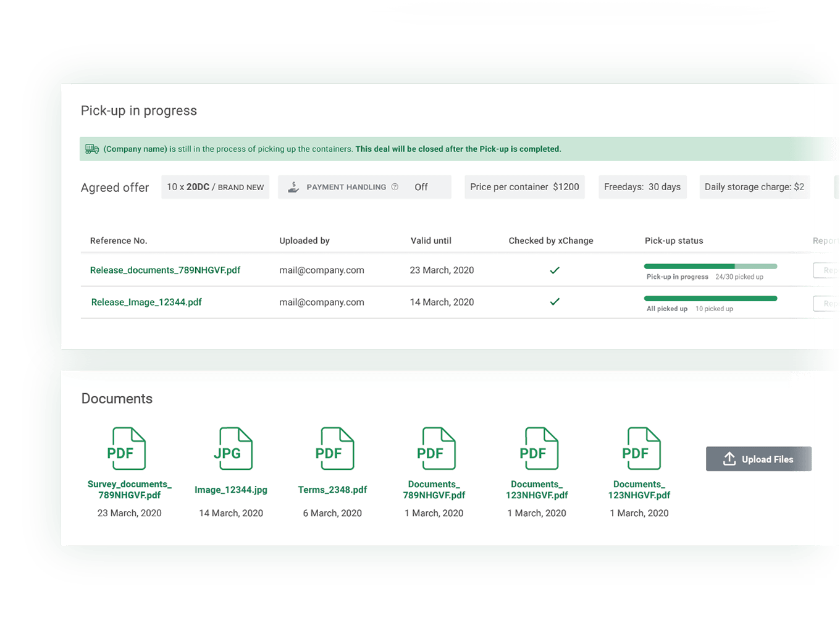Click the Documents_789NHGVF.pdf file name

coord(434,490)
